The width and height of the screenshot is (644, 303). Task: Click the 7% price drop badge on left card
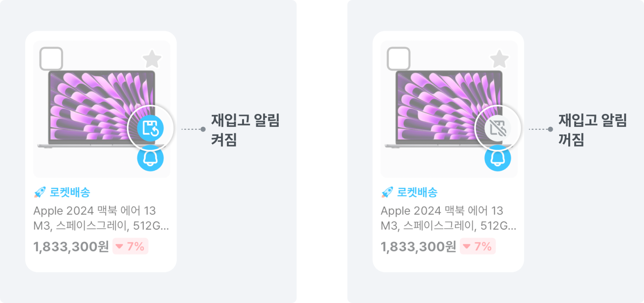pos(130,247)
